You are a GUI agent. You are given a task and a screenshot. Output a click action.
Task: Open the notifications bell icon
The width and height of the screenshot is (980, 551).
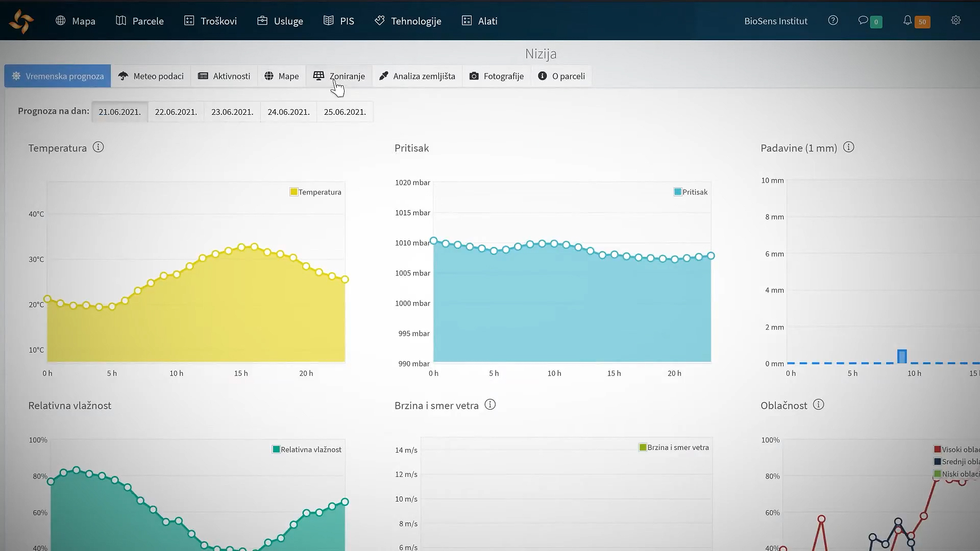[908, 20]
